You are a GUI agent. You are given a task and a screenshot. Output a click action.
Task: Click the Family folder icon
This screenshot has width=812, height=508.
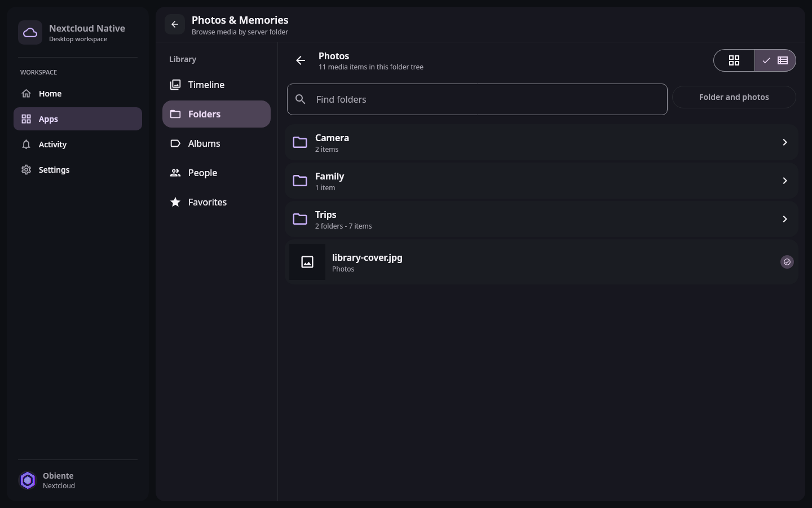click(x=300, y=181)
